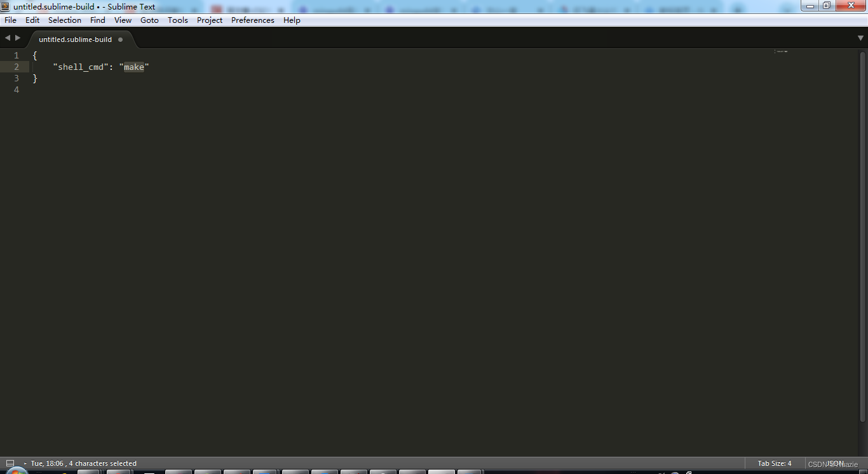Viewport: 868px width, 474px height.
Task: Click line number 2 in the gutter
Action: click(17, 67)
